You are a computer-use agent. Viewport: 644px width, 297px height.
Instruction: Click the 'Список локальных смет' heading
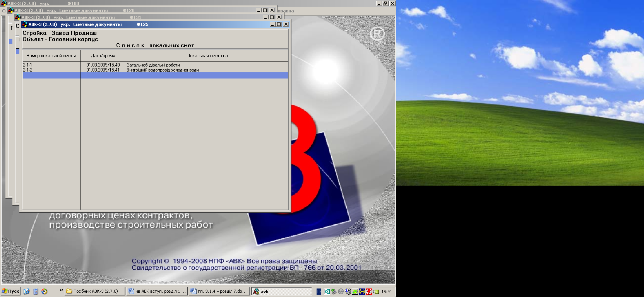pos(155,45)
